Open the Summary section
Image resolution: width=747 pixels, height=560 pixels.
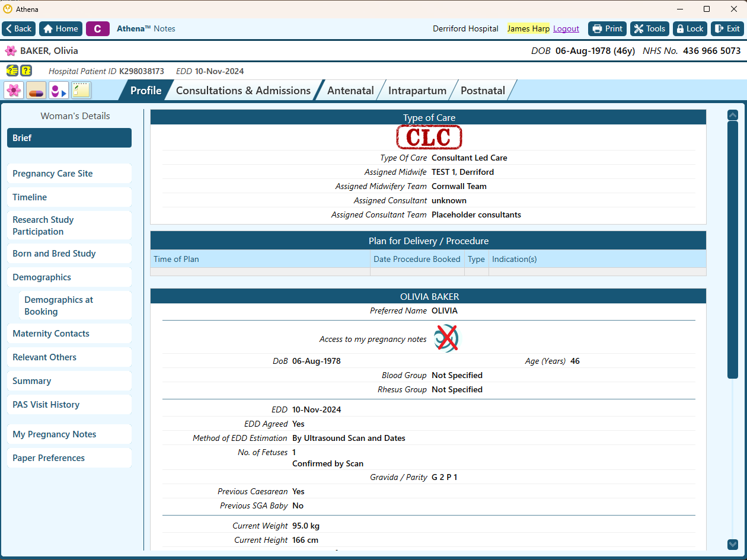[69, 381]
